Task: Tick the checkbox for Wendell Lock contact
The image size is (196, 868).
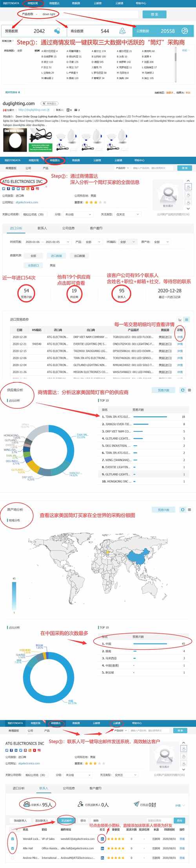Action: pyautogui.click(x=13, y=839)
